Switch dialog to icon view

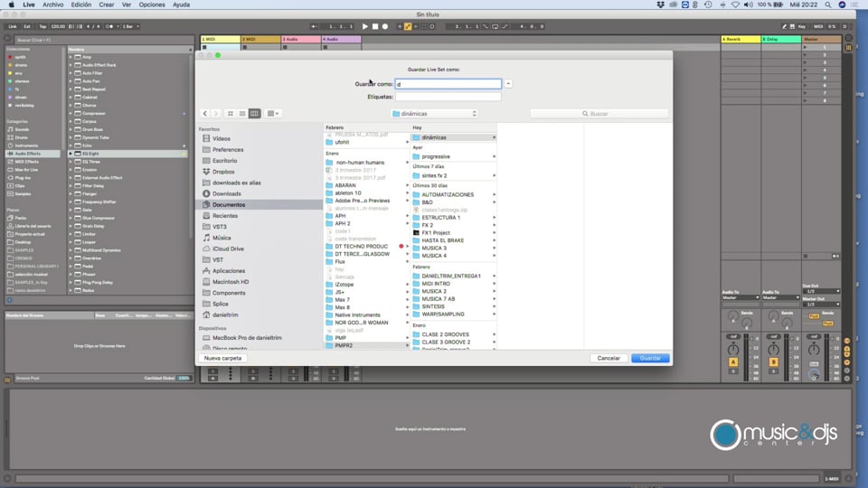(x=231, y=114)
